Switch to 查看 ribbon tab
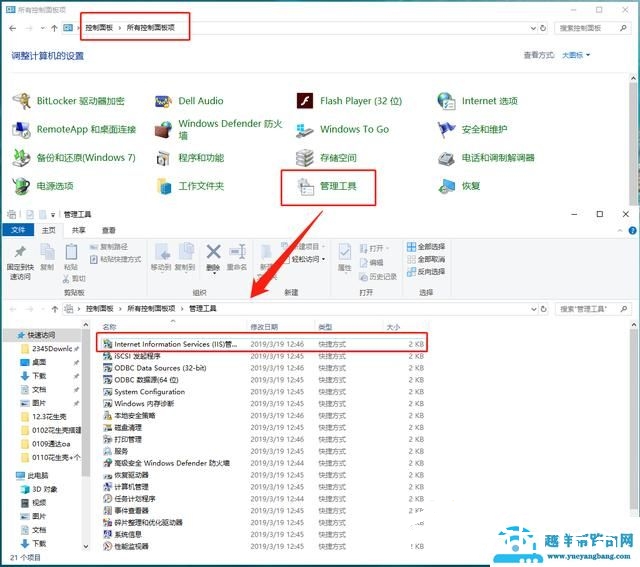The height and width of the screenshot is (567, 640). pyautogui.click(x=109, y=230)
